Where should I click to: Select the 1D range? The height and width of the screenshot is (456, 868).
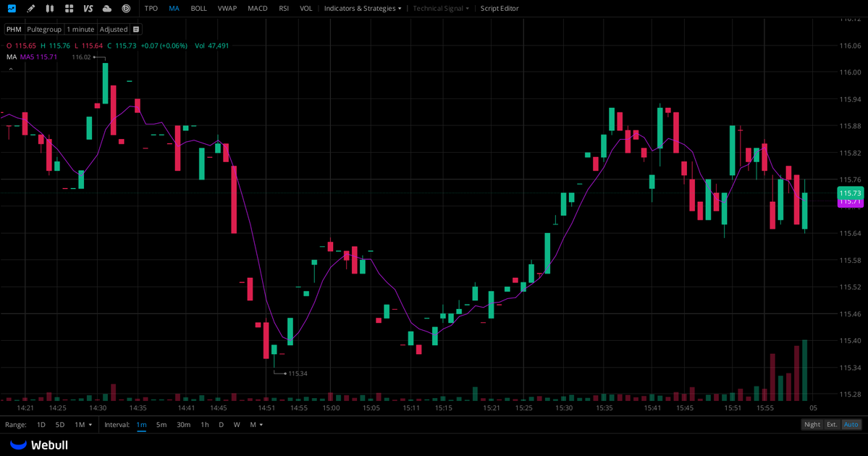pos(41,424)
